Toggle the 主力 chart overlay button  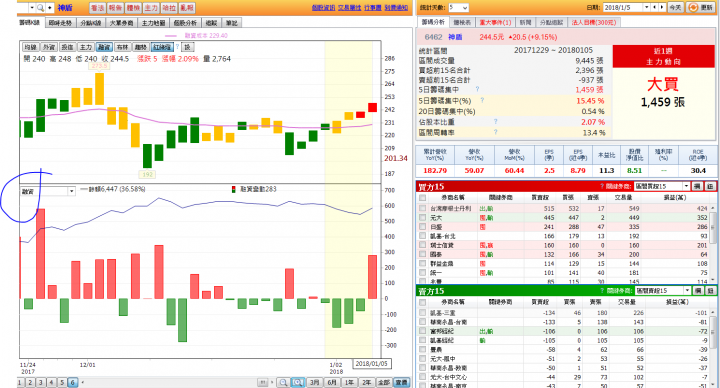86,47
